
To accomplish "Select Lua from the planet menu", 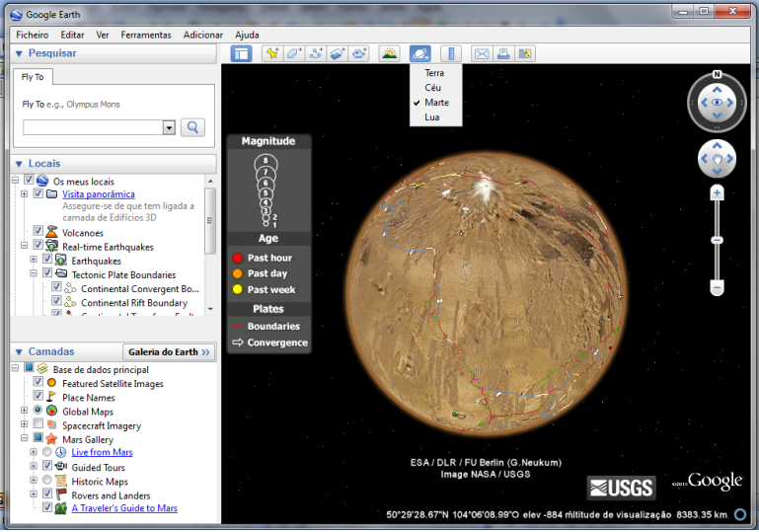I will pos(432,117).
